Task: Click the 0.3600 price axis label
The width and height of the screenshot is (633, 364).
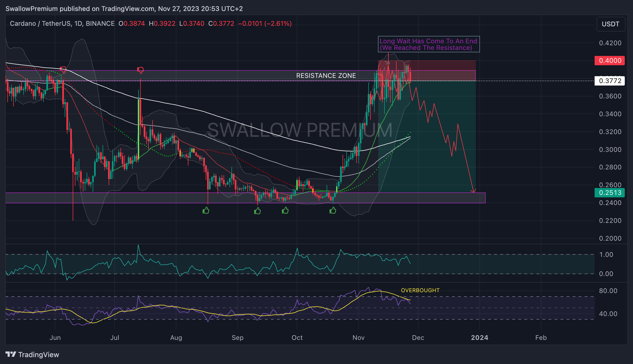Action: click(x=610, y=96)
